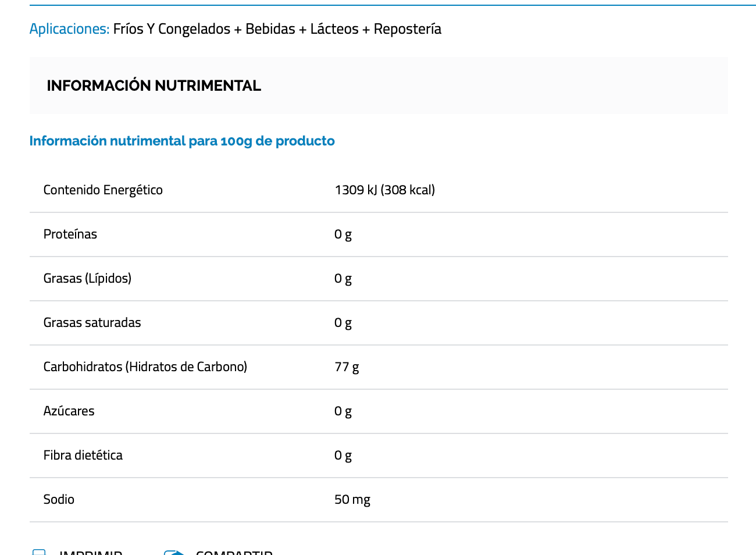The height and width of the screenshot is (555, 756).
Task: Click the Azúcares row label
Action: point(69,411)
